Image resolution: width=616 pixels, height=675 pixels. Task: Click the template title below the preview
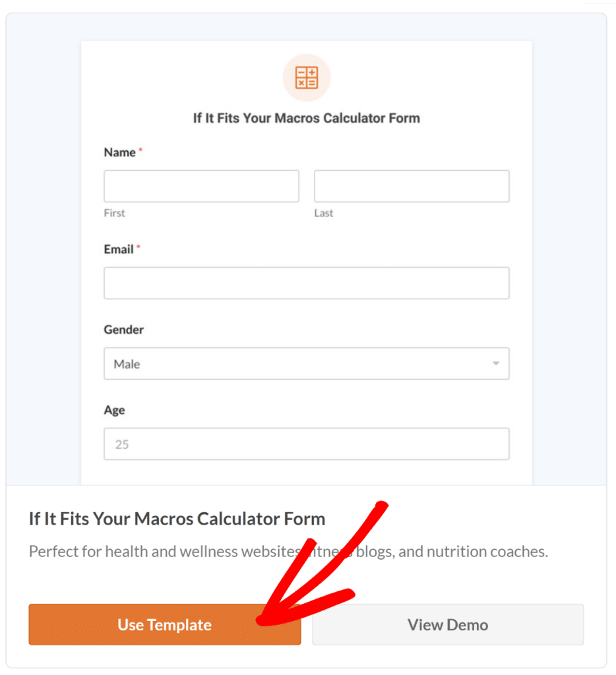177,519
